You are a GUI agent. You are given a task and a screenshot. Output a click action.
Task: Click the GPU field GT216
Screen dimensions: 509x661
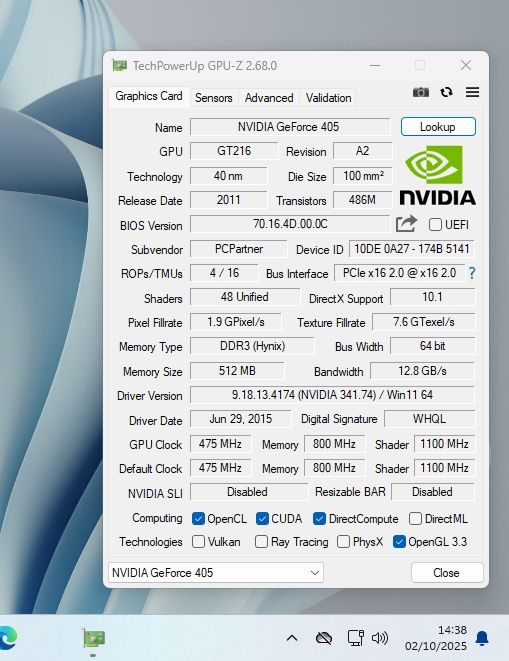coord(234,151)
